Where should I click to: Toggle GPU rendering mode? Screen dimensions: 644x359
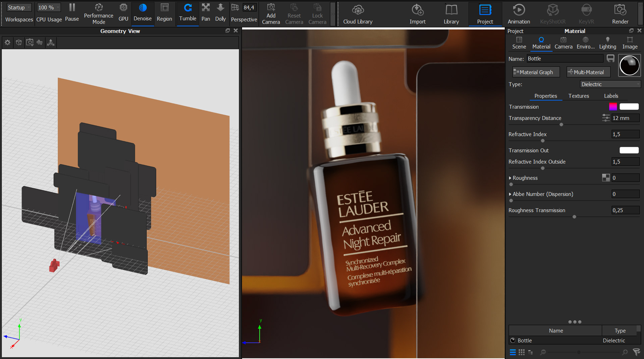pyautogui.click(x=123, y=13)
